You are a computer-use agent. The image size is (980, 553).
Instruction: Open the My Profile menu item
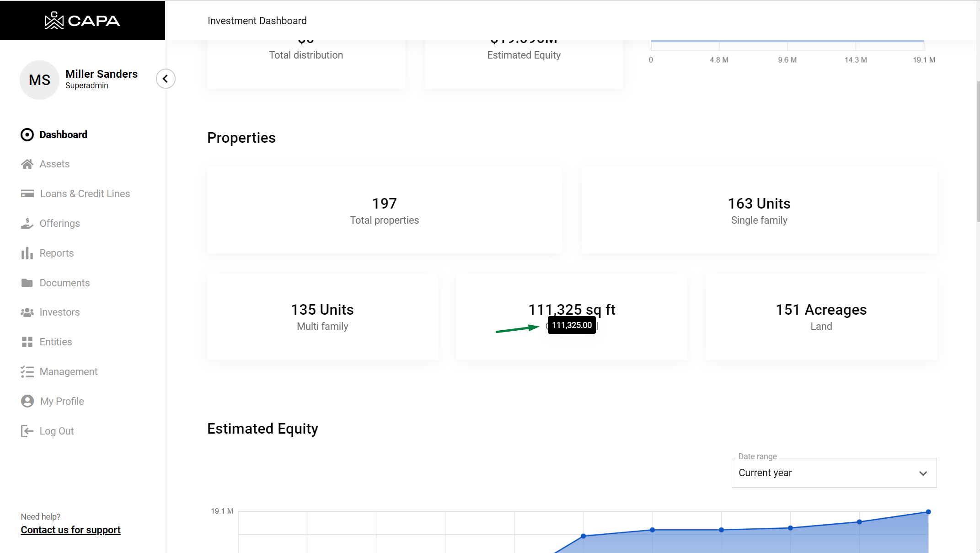62,401
